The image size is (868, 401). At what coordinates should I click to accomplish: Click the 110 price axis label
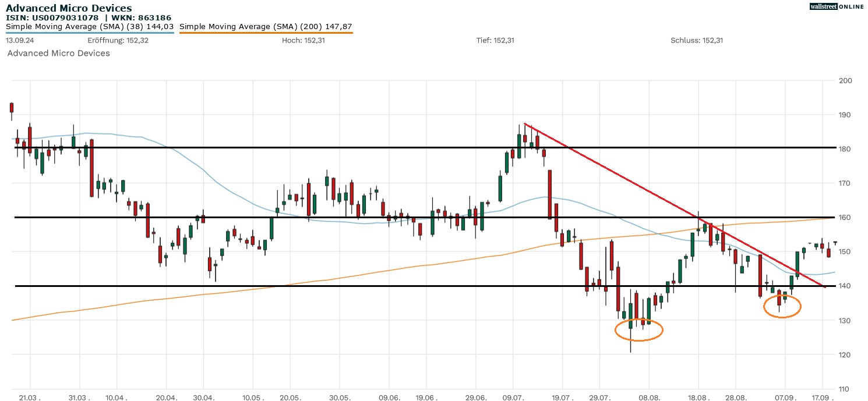click(x=845, y=389)
